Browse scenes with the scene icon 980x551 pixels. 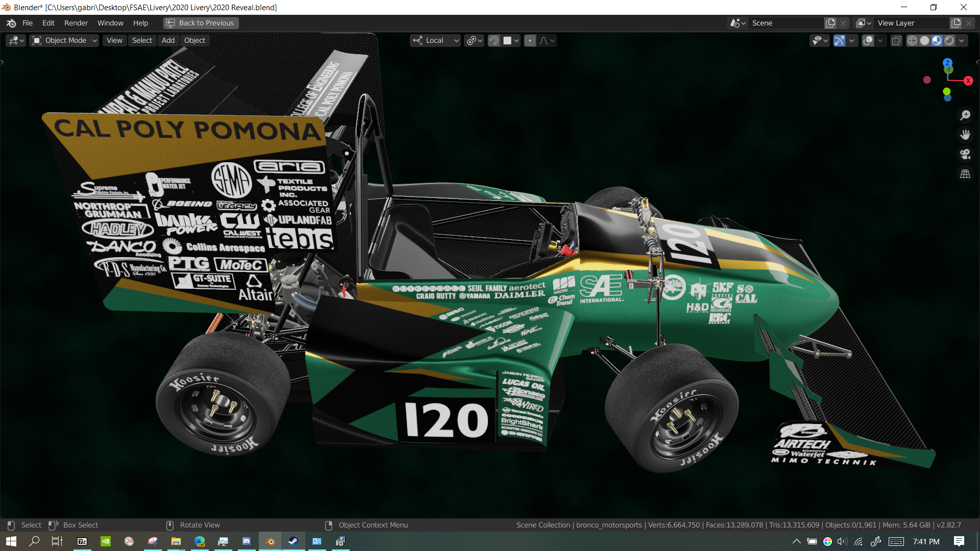tap(738, 23)
